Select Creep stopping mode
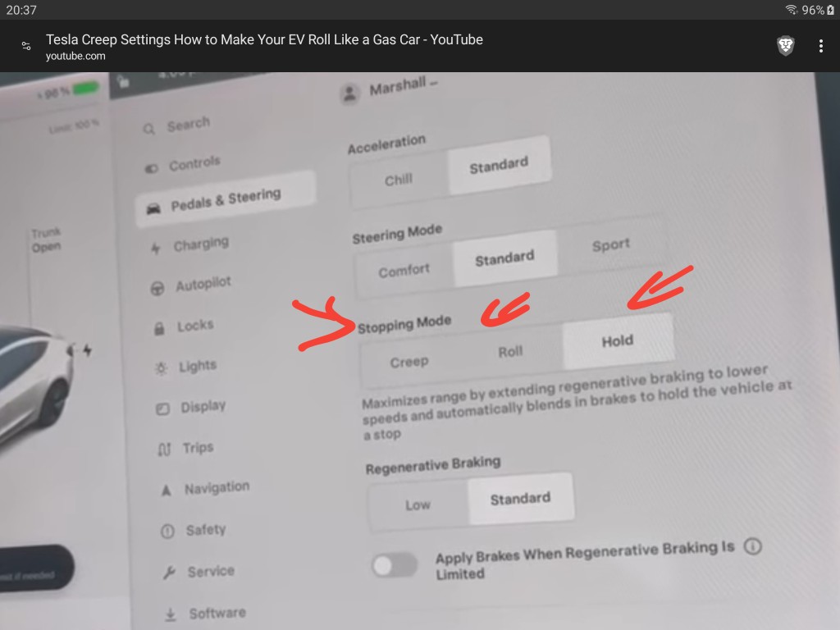Image resolution: width=840 pixels, height=630 pixels. click(x=409, y=362)
